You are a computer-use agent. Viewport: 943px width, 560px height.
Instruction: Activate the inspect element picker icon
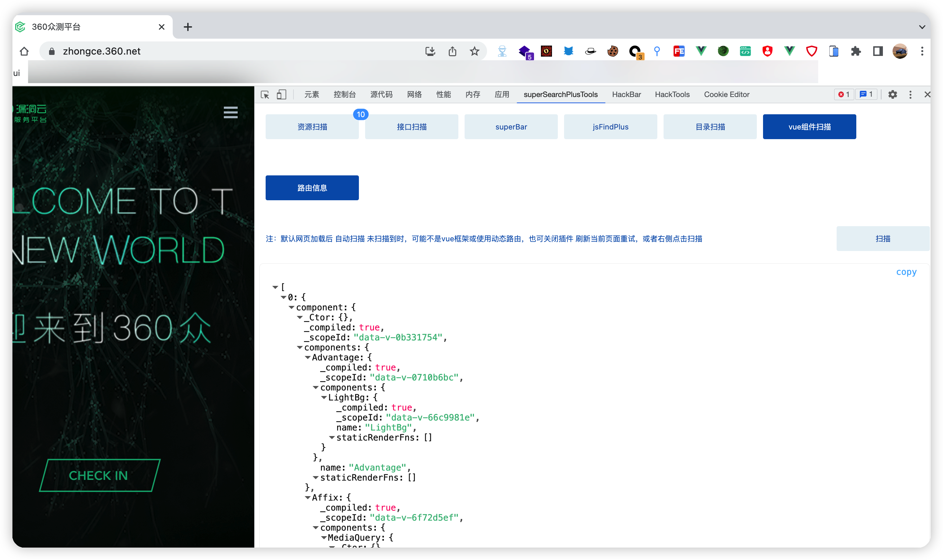(x=265, y=94)
